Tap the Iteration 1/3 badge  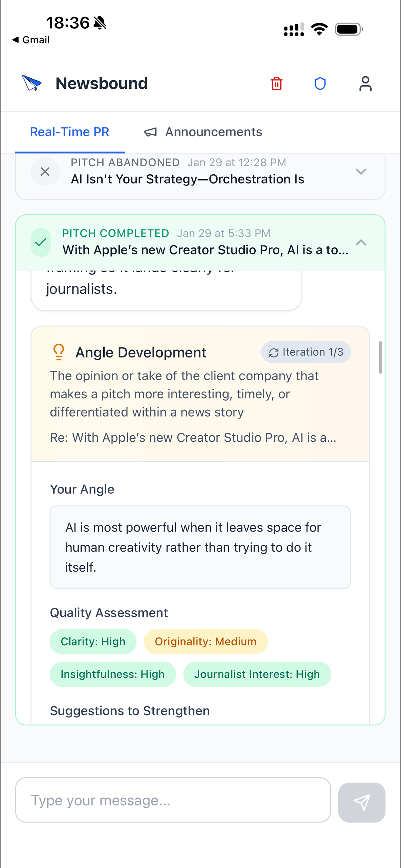click(306, 352)
